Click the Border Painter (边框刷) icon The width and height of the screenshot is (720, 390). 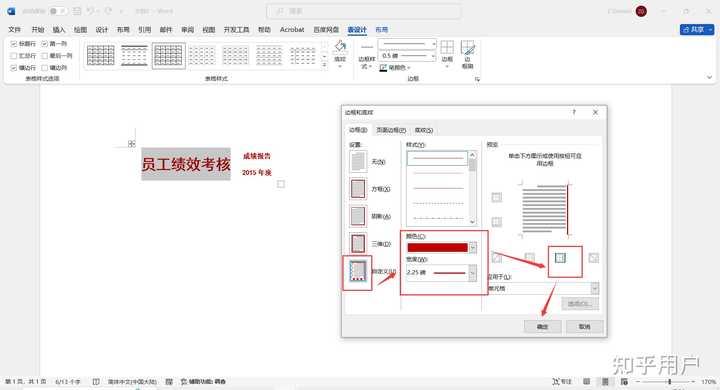[467, 47]
